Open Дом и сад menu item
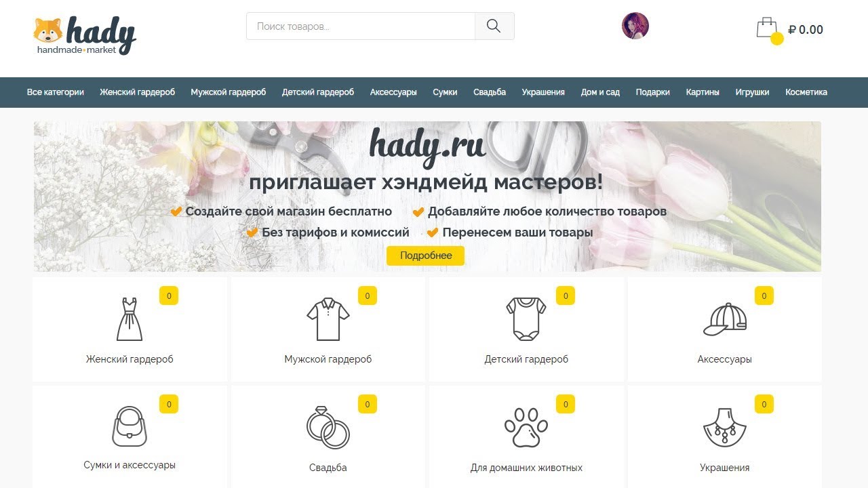 [600, 92]
